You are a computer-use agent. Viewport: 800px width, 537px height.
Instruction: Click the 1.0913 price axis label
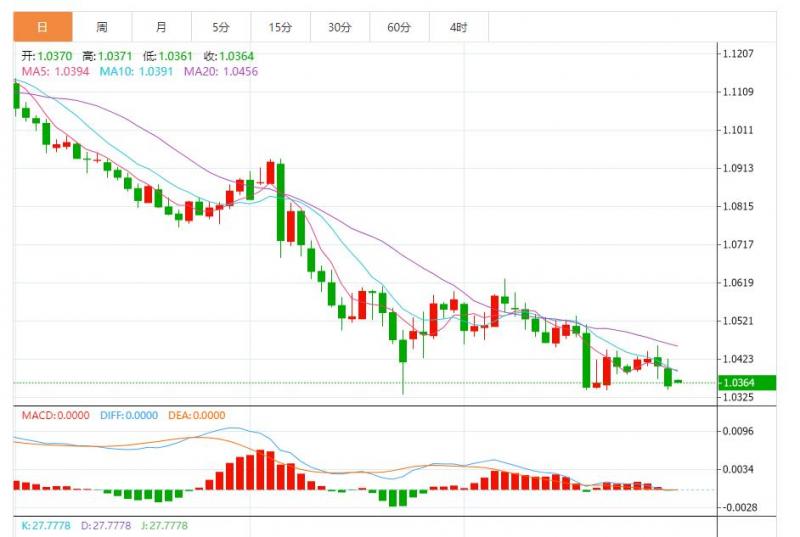(738, 168)
